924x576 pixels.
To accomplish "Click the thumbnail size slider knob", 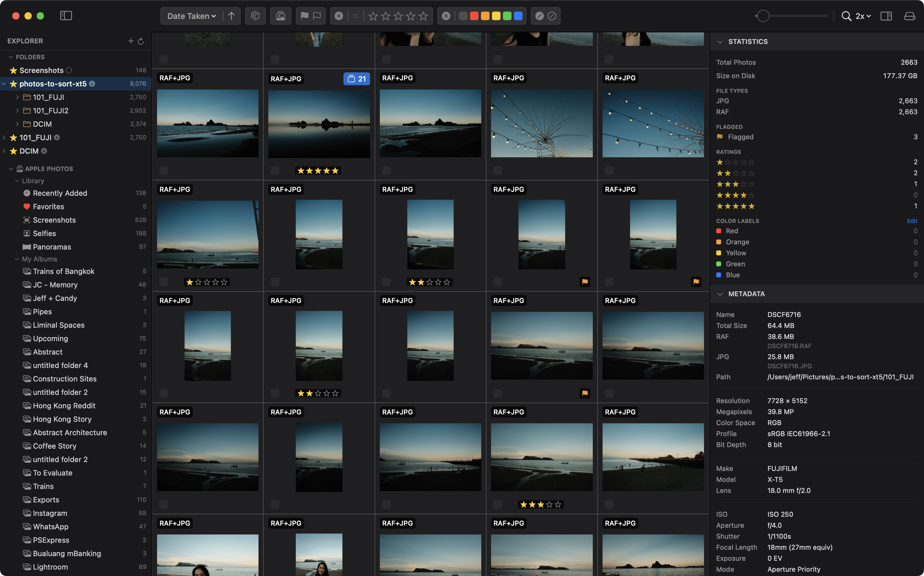I will point(763,16).
